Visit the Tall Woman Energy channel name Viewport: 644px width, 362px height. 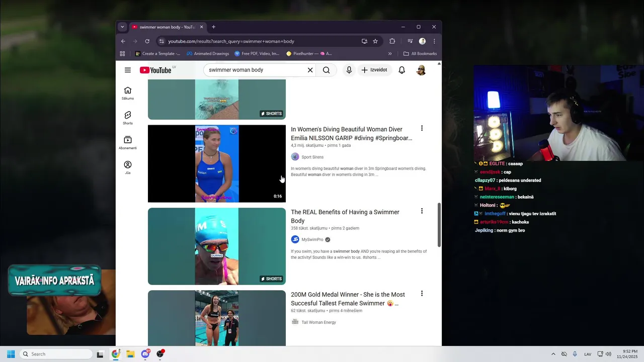click(x=318, y=322)
